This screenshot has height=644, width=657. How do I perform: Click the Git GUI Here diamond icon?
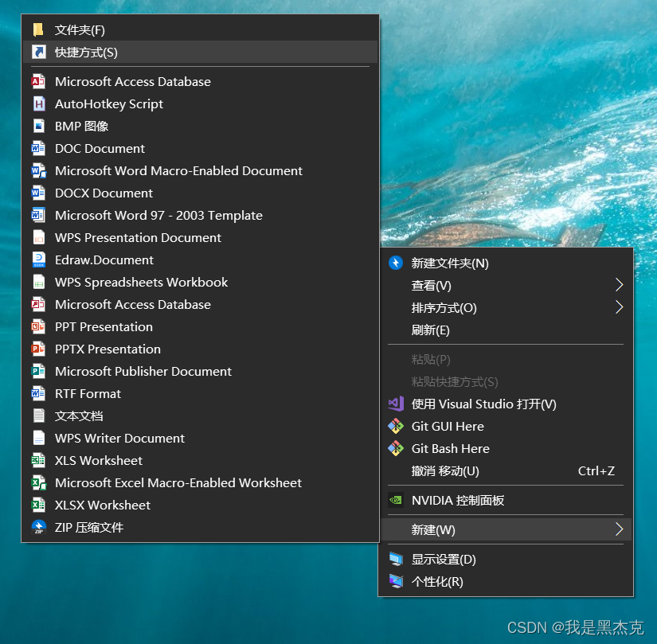396,426
